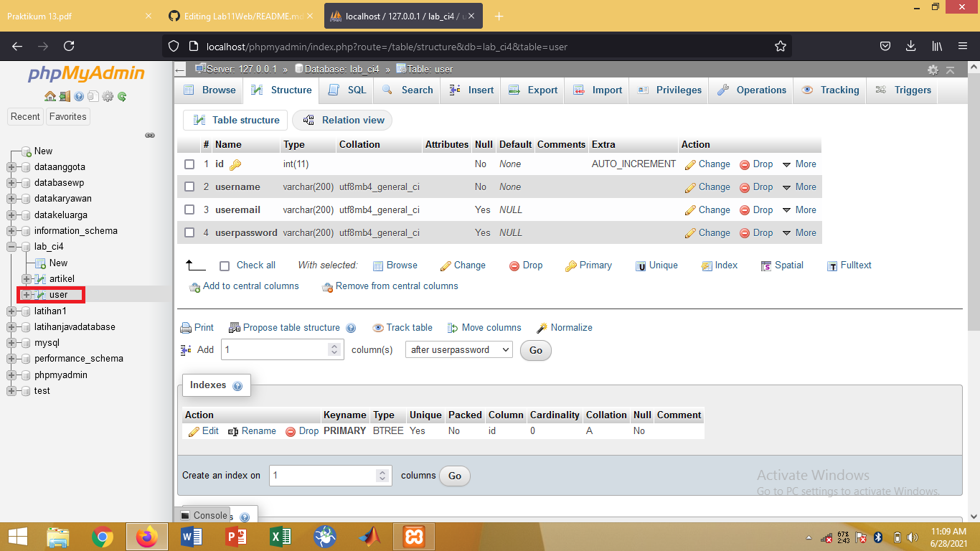Check the checkbox for the id column
The width and height of the screenshot is (980, 551).
pos(189,164)
